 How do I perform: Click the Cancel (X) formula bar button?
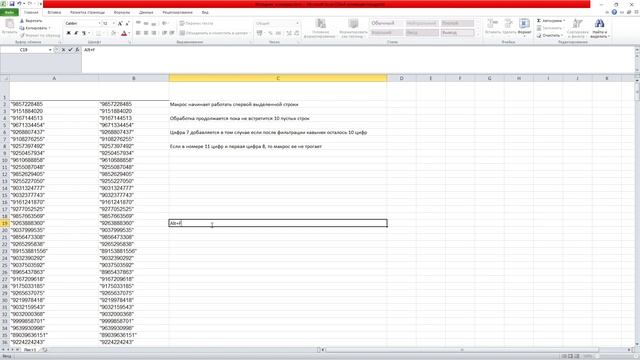63,50
